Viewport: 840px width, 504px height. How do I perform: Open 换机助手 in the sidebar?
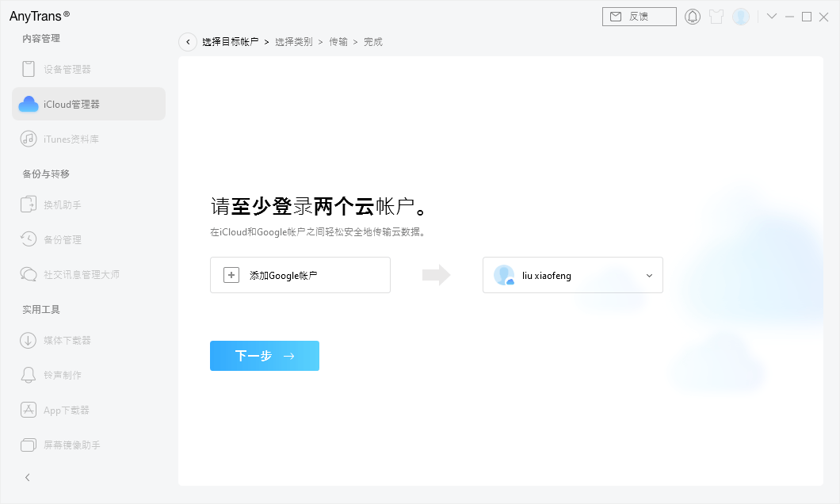click(89, 204)
